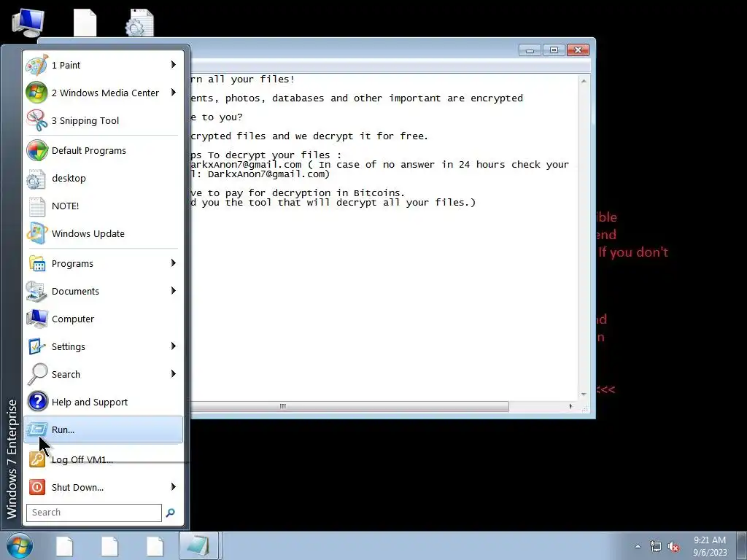The image size is (747, 560).
Task: Click inside the start menu Search box
Action: pyautogui.click(x=94, y=513)
